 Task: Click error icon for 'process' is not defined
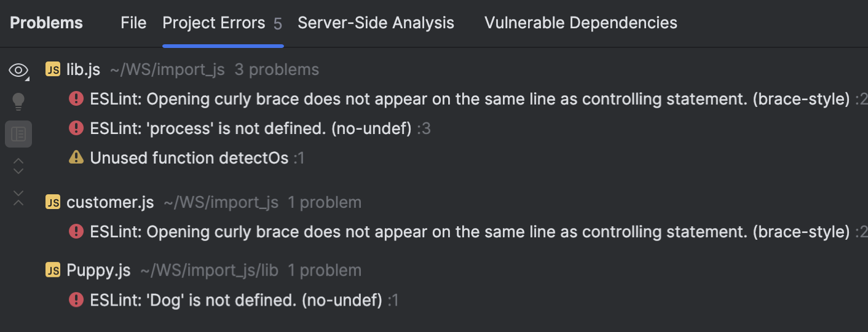tap(76, 128)
